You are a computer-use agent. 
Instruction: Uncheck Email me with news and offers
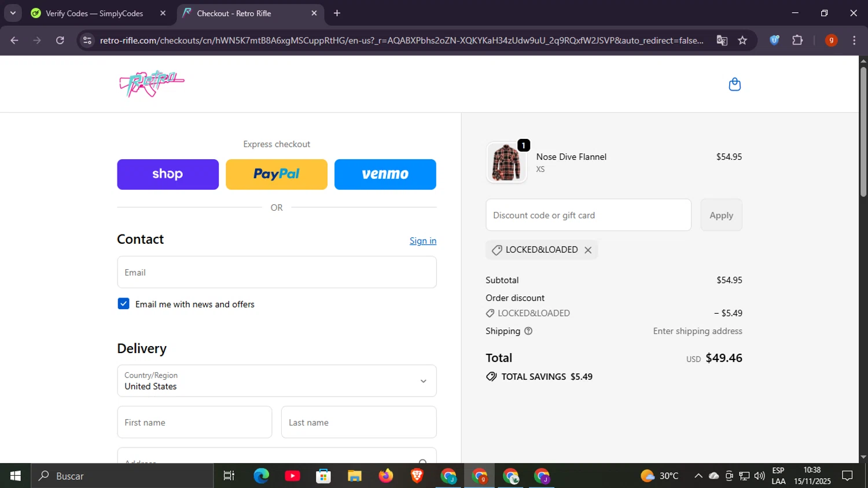pyautogui.click(x=123, y=304)
